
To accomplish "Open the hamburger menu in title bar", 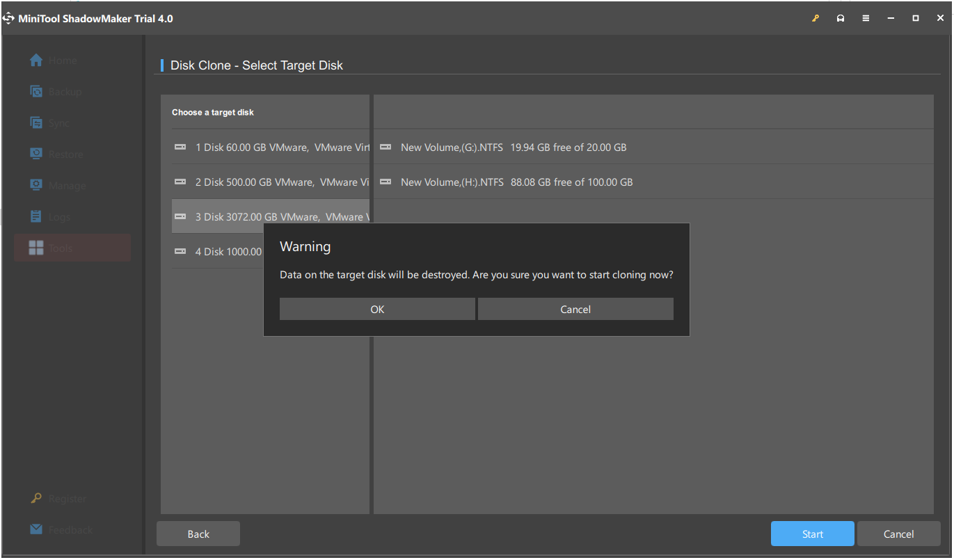I will tap(866, 19).
